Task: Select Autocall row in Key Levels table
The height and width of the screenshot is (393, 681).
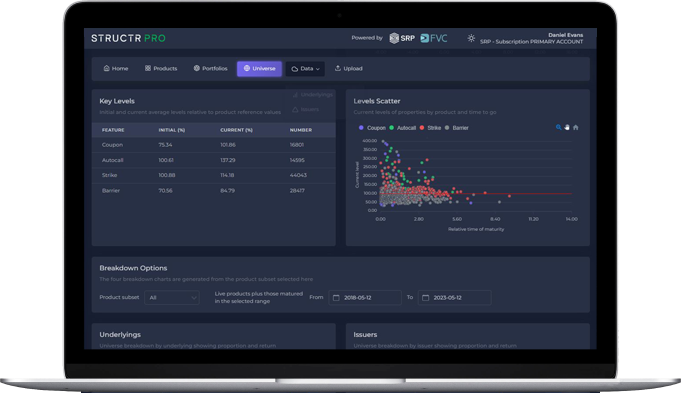Action: pos(214,160)
